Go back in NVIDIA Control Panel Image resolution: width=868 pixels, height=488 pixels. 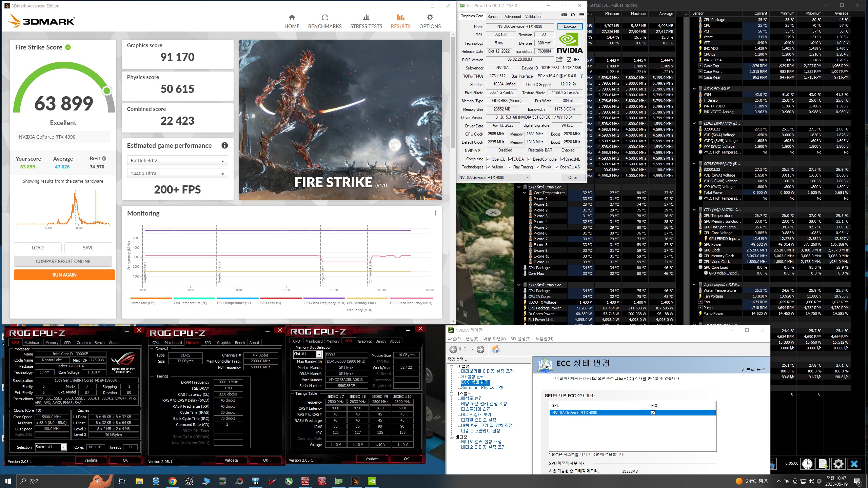point(453,349)
